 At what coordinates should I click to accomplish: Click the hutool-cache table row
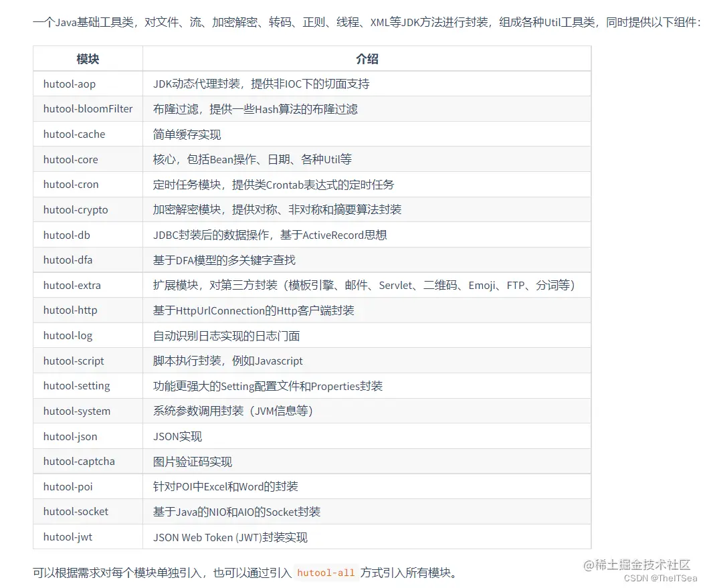coord(74,134)
